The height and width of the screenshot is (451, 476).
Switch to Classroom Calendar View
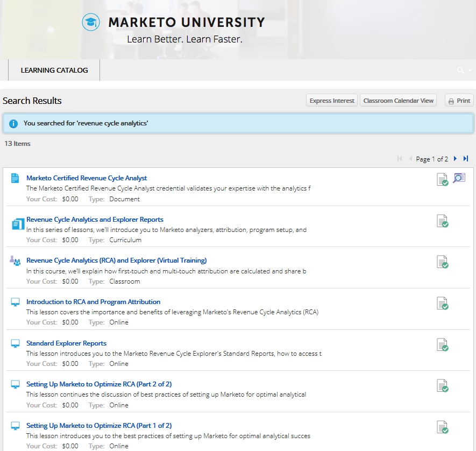(399, 101)
